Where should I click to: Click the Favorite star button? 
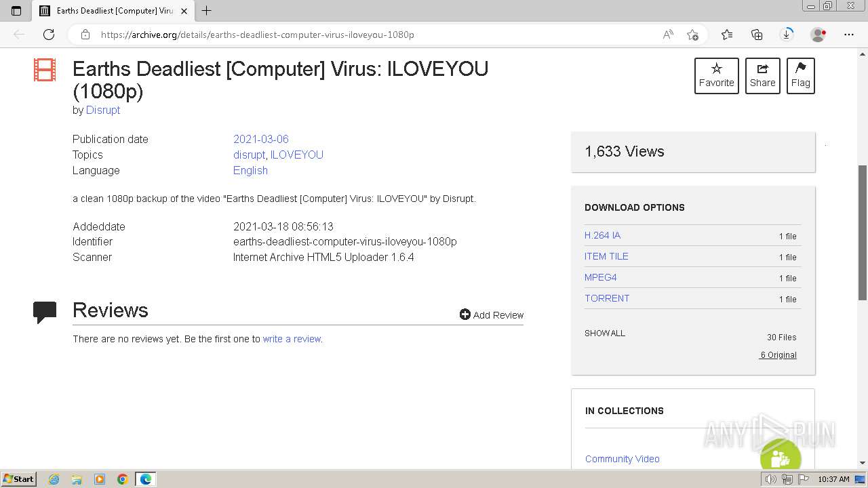(x=716, y=76)
